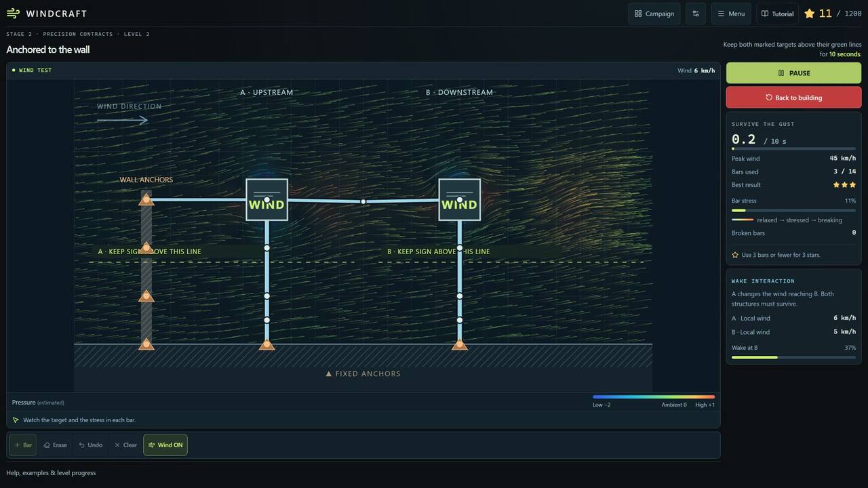868x488 pixels.
Task: Open the Tutorial
Action: click(x=777, y=14)
